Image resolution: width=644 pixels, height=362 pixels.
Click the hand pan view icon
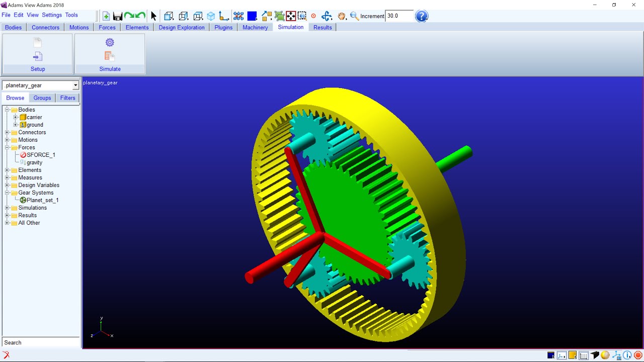click(x=342, y=16)
